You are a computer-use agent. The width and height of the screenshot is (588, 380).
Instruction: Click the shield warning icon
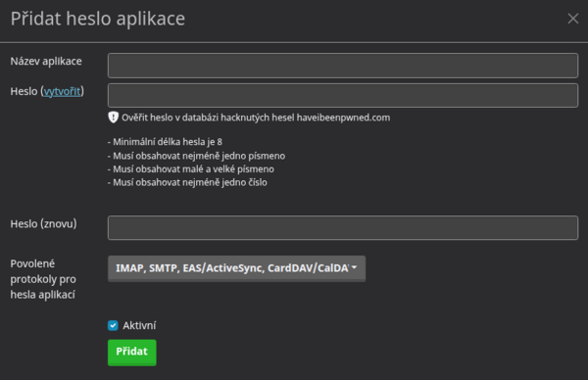[x=114, y=118]
